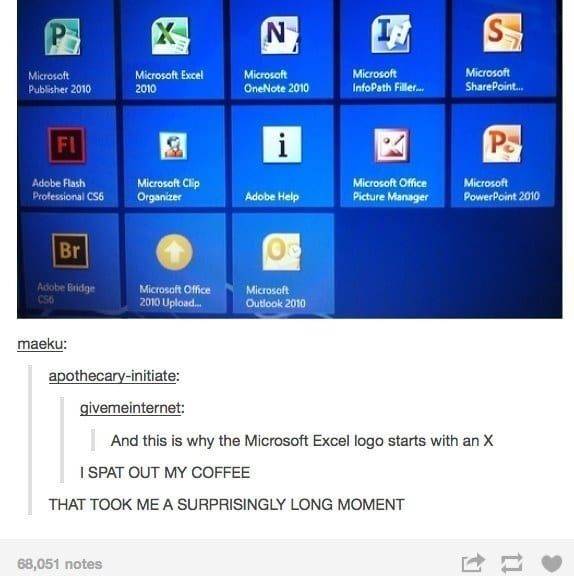
Task: Open Microsoft OneNote 2010 tile
Action: [282, 50]
